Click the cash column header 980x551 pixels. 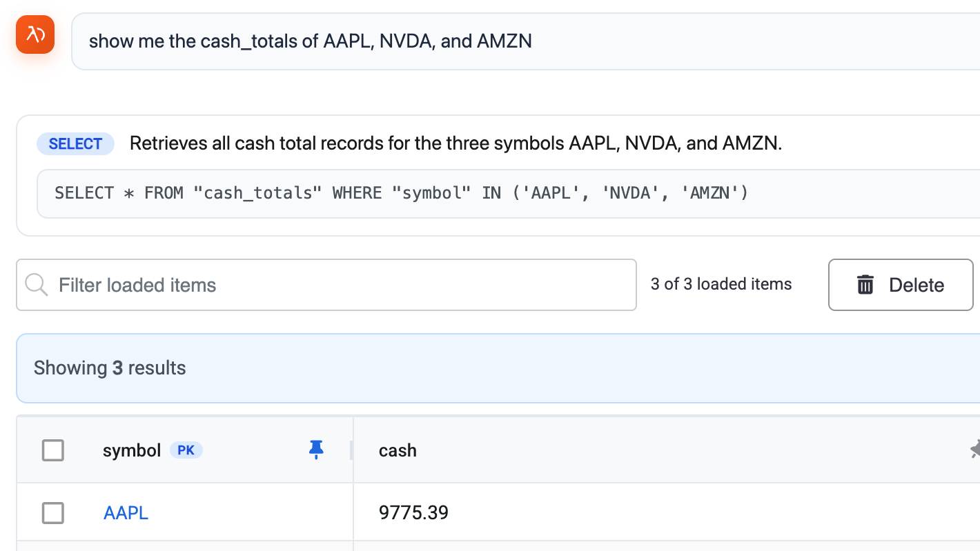[x=398, y=450]
